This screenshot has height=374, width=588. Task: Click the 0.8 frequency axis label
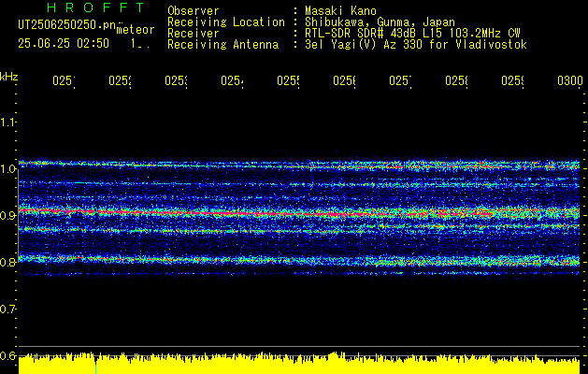pos(7,262)
